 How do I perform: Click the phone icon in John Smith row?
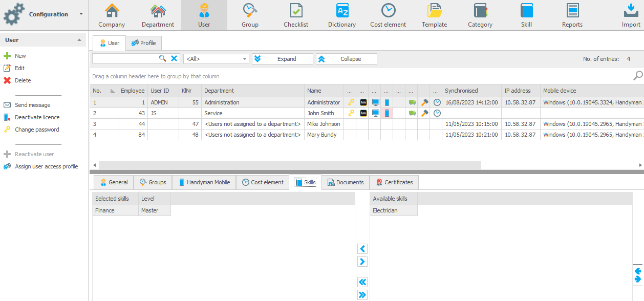coord(387,113)
